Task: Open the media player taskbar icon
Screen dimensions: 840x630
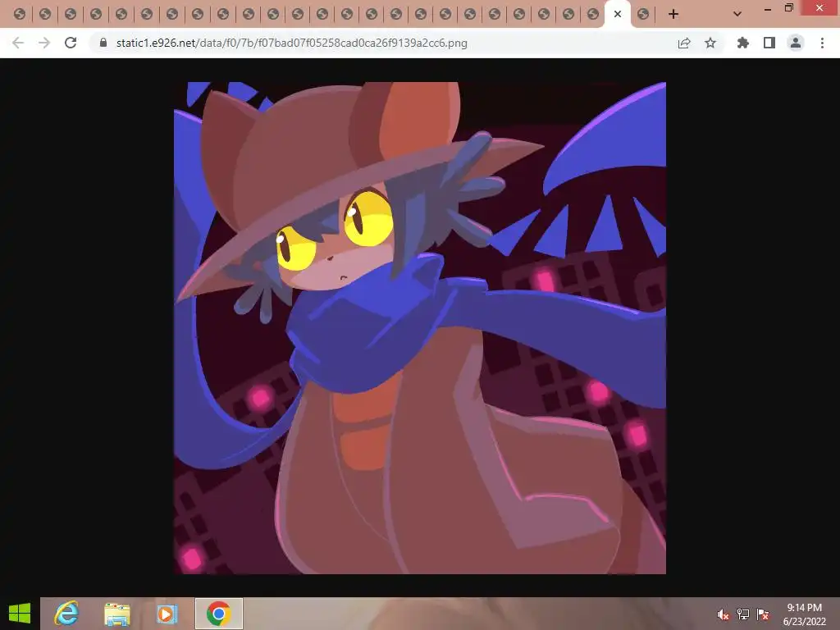Action: click(167, 614)
